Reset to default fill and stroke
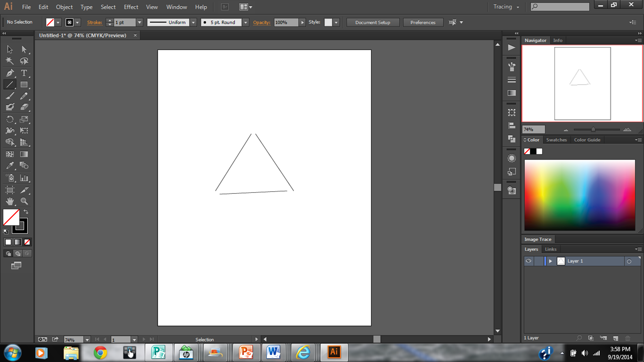Viewport: 644px width, 362px height. pyautogui.click(x=6, y=232)
